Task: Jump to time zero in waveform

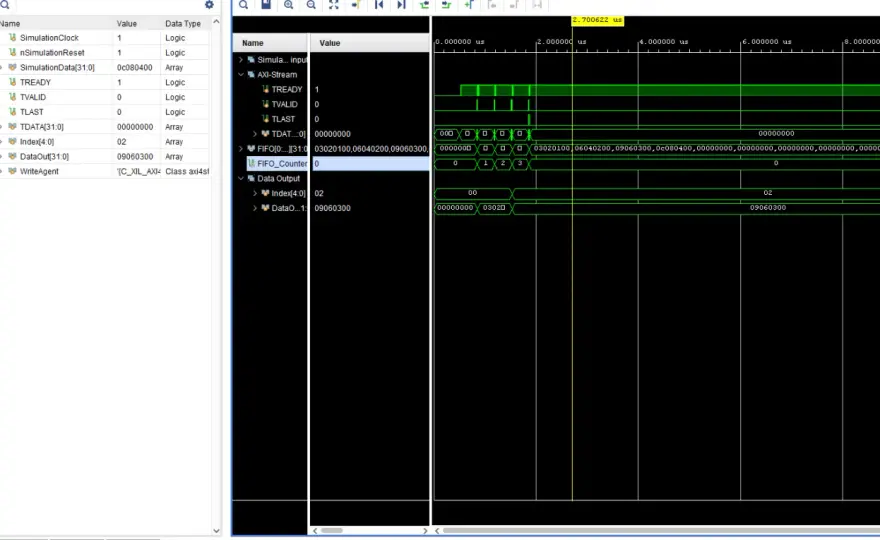Action: (x=379, y=4)
